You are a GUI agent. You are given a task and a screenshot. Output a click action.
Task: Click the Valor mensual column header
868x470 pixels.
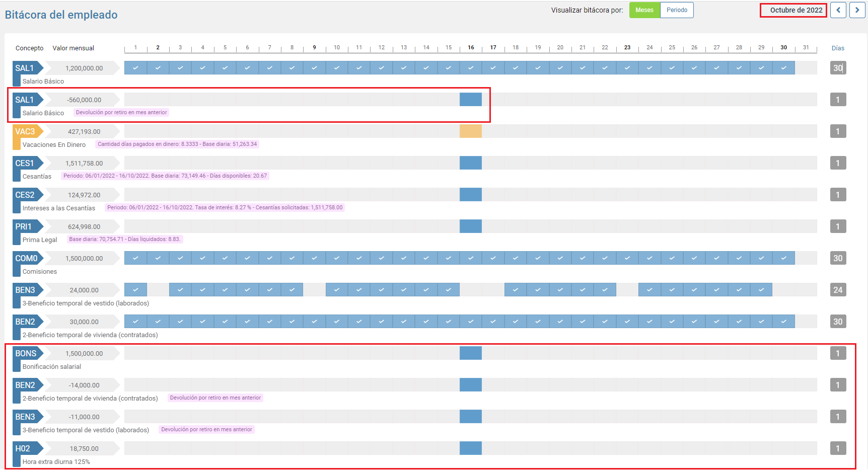click(x=74, y=48)
